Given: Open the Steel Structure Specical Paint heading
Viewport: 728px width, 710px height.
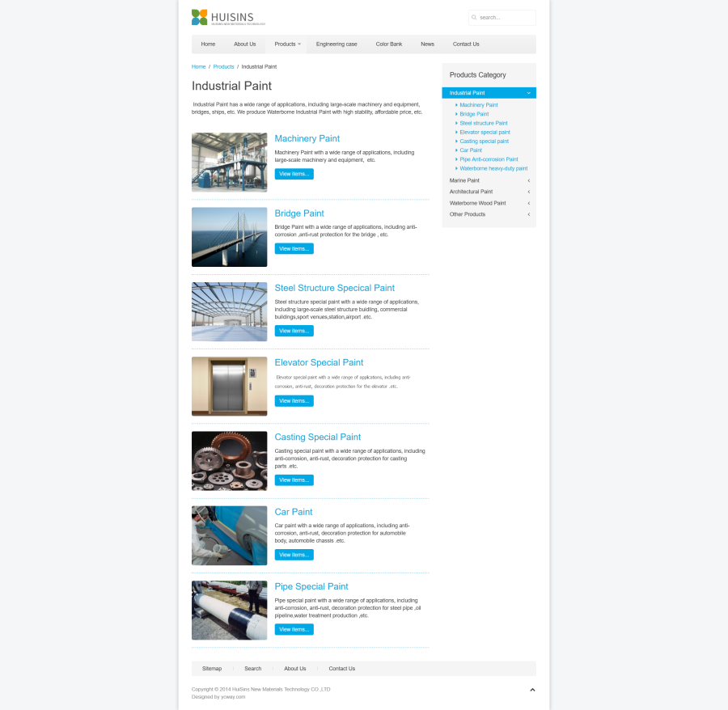Looking at the screenshot, I should click(334, 288).
